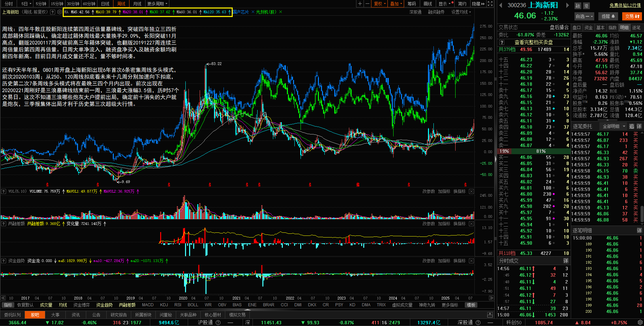Toggle 资金趋势 indicator
Screen dimensions: 644x326
[x=104, y=305]
